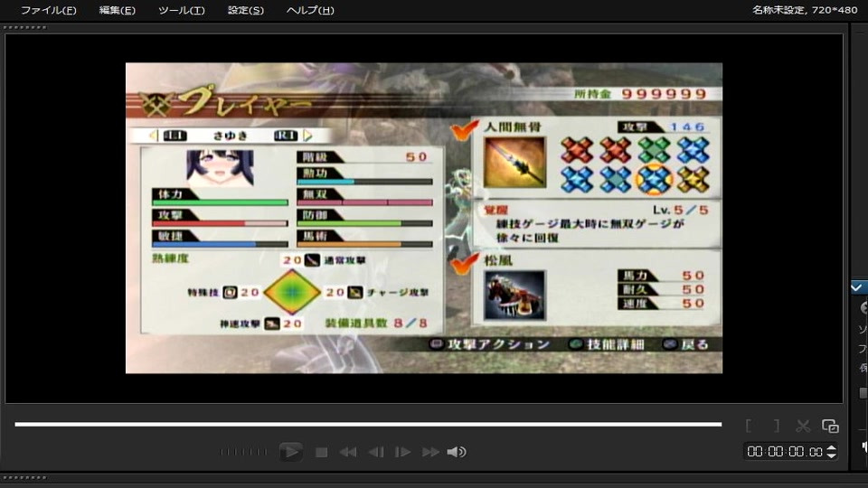Screen dimensions: 868x488
Task: Split the clip with the scissors icon
Action: click(803, 426)
